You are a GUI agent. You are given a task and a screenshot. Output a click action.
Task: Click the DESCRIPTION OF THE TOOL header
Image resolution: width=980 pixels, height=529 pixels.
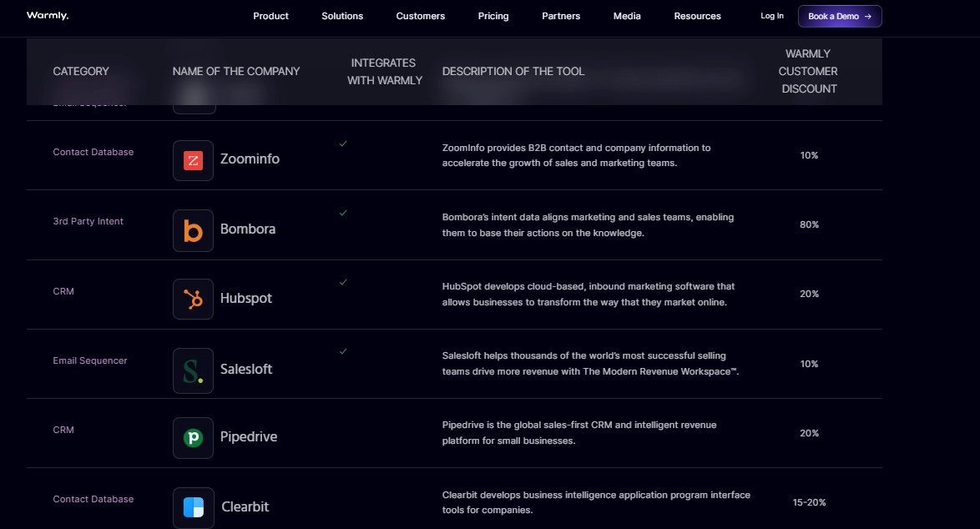click(x=513, y=71)
